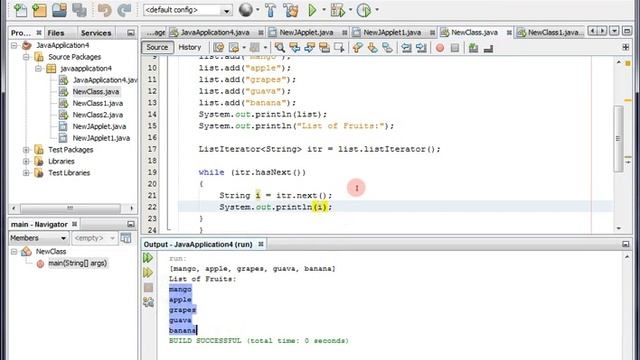Viewport: 640px width, 360px height.
Task: Click the Navigator filter icon beside <empty>
Action: pos(126,238)
